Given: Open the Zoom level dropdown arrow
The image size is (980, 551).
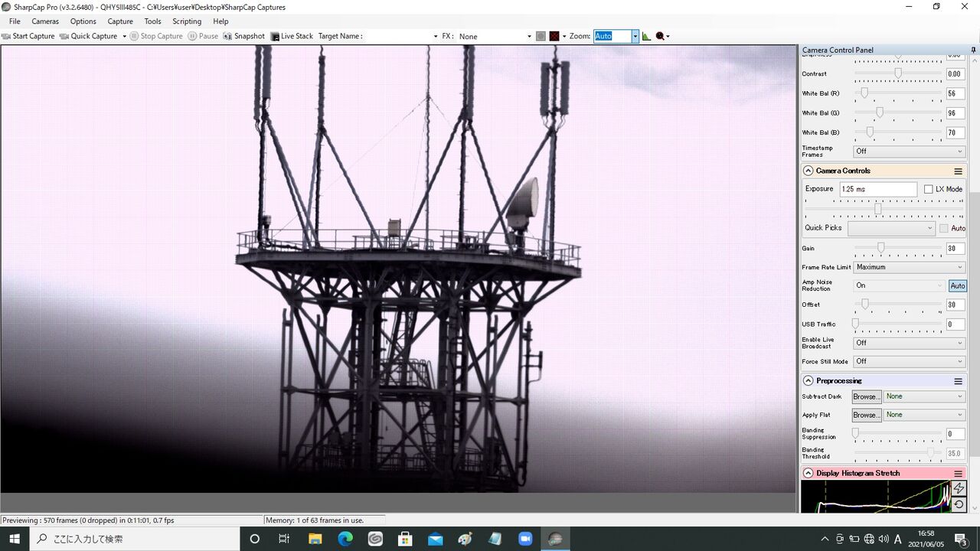Looking at the screenshot, I should pyautogui.click(x=635, y=36).
